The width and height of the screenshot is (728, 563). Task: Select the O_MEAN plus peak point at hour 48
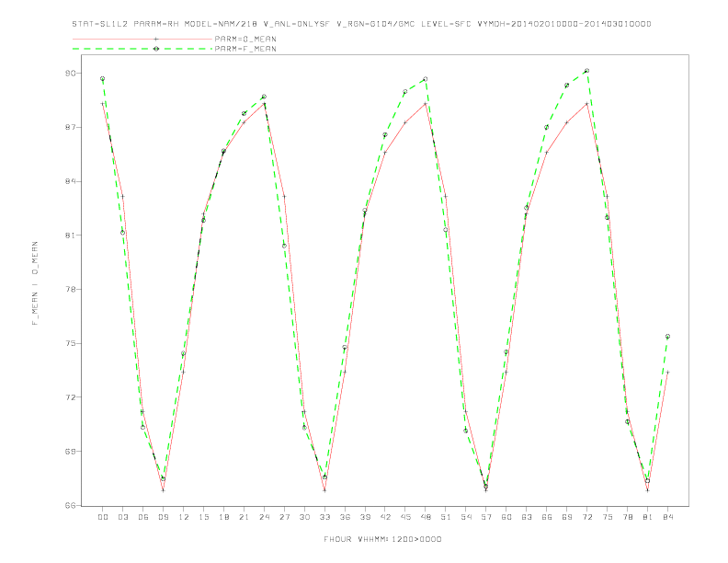pyautogui.click(x=426, y=104)
